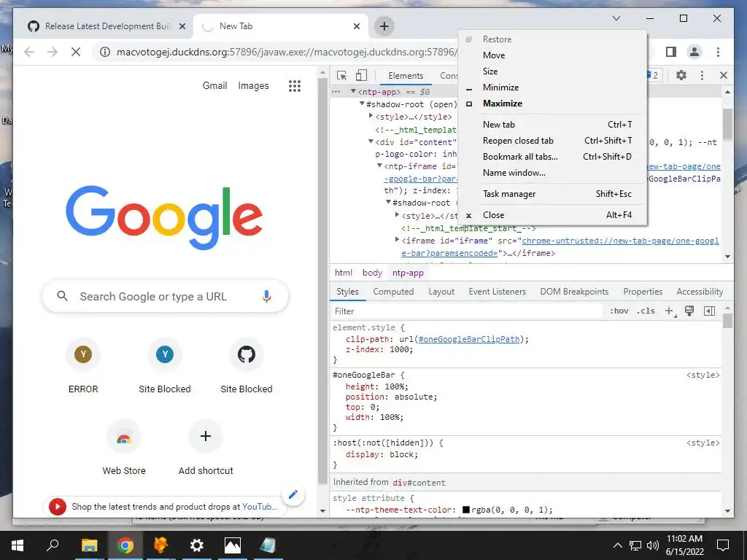747x560 pixels.
Task: Open the Google apps grid
Action: (x=295, y=86)
